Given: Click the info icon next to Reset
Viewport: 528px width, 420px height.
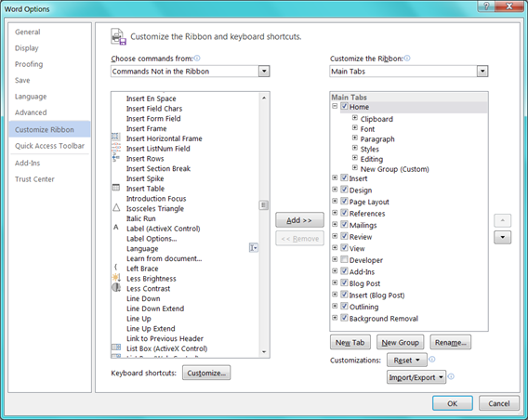Looking at the screenshot, I should 432,360.
